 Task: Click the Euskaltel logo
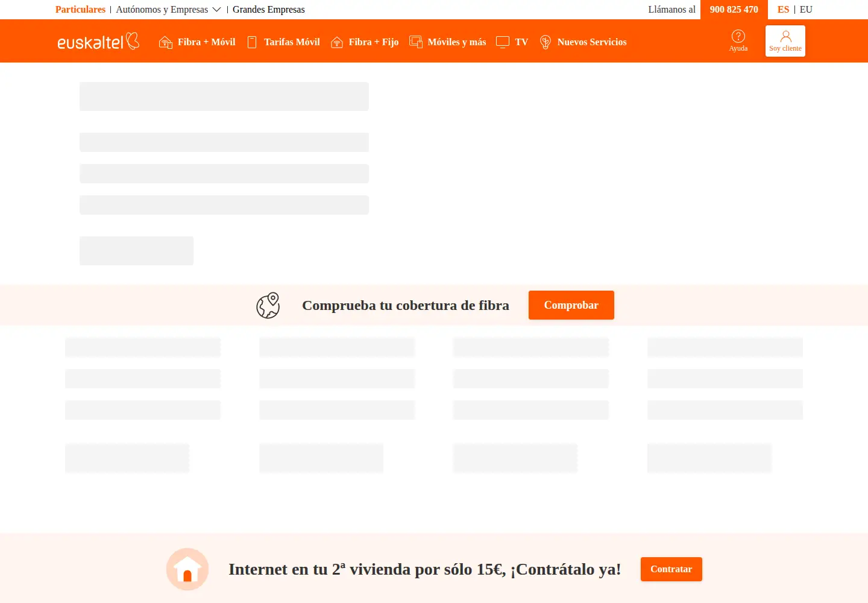click(98, 41)
